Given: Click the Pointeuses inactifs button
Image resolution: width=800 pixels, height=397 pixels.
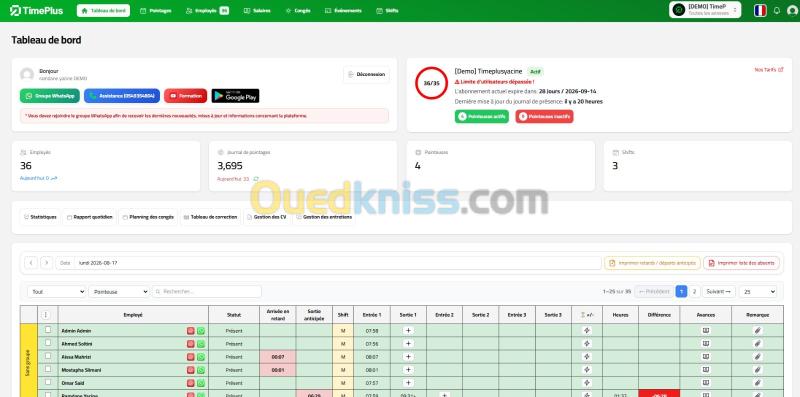Looking at the screenshot, I should pos(544,116).
